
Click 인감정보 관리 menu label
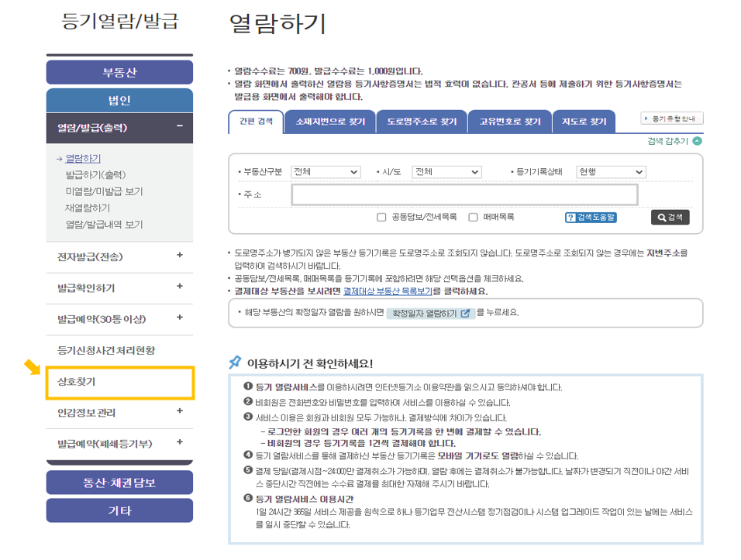pos(86,413)
